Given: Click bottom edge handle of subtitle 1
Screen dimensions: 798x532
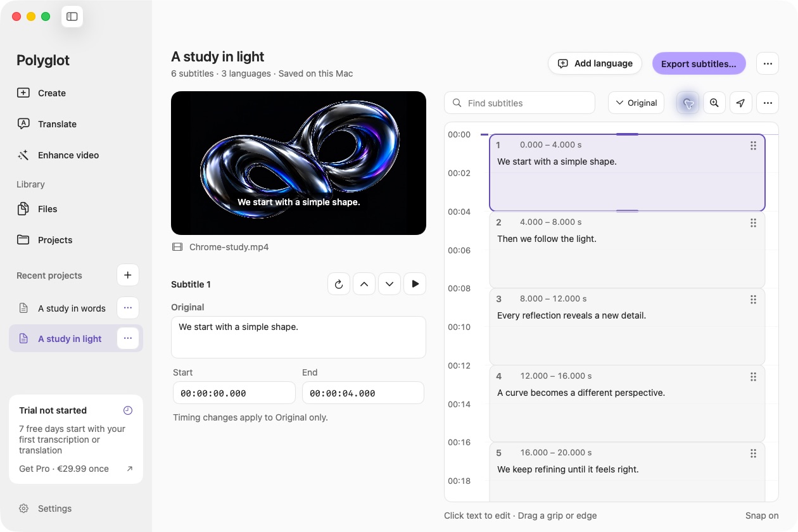Looking at the screenshot, I should point(627,211).
